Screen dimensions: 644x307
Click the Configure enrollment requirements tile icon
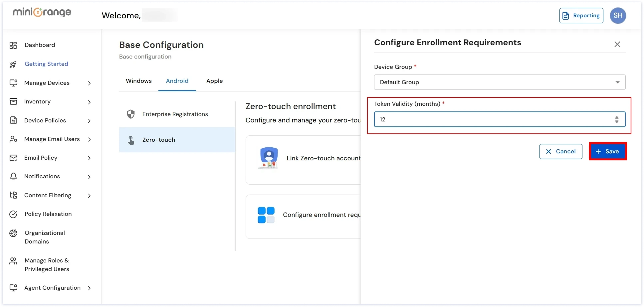[266, 215]
